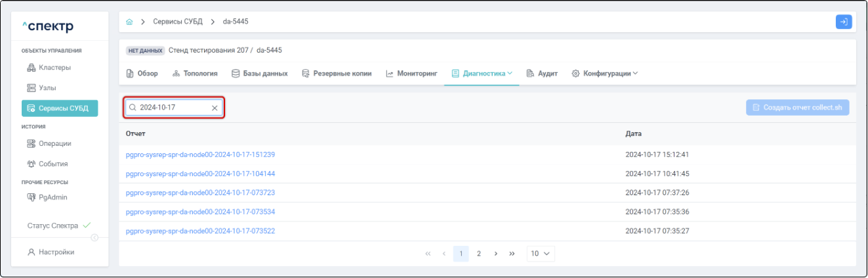Clear the search field with X icon
Screen dimensions: 868x278
[215, 108]
